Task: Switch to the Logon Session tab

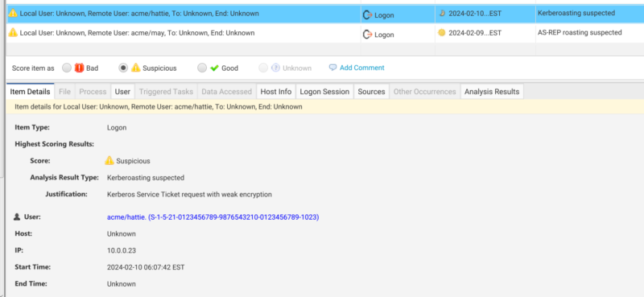Action: (x=324, y=92)
